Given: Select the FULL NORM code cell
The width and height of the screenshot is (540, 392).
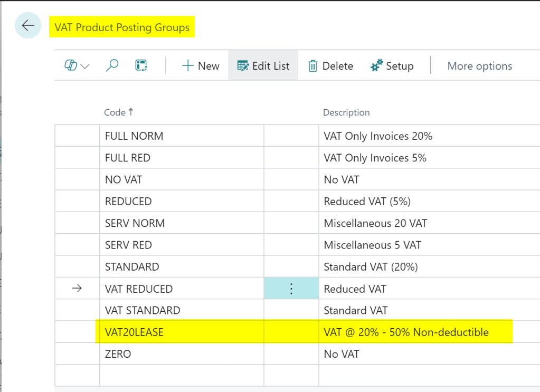Looking at the screenshot, I should pos(134,136).
